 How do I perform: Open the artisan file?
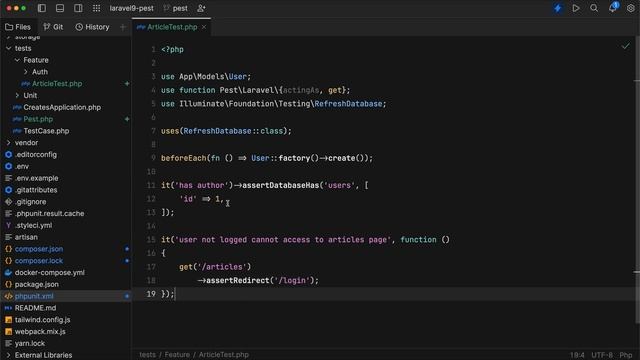[x=26, y=237]
